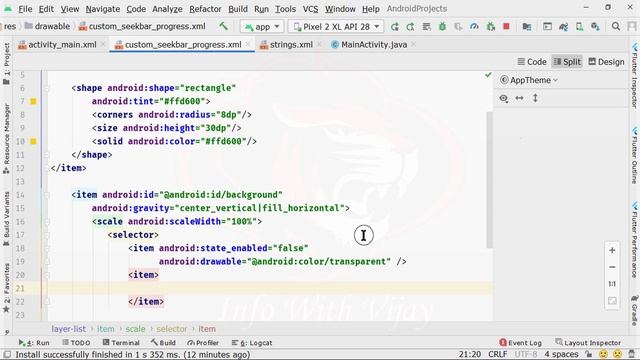Click the green check inspection indicator

click(488, 75)
